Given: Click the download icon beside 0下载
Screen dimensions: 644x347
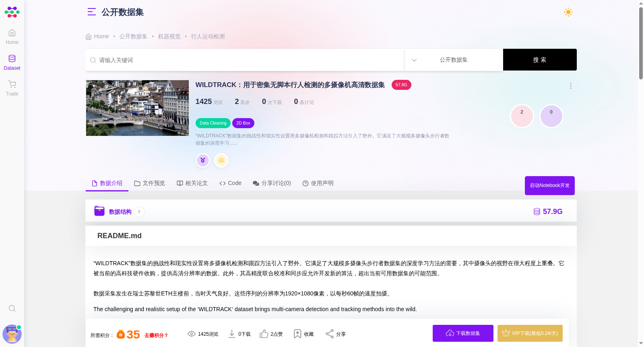Looking at the screenshot, I should point(232,334).
